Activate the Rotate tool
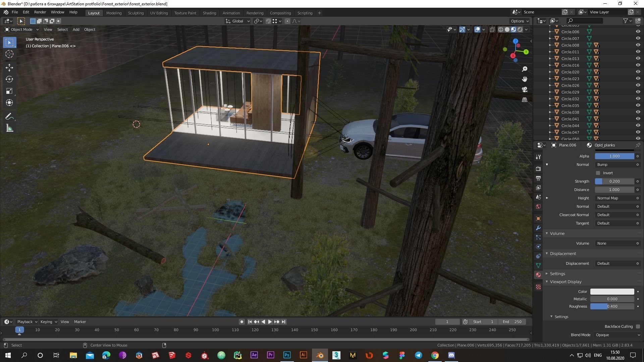Image resolution: width=644 pixels, height=362 pixels. click(x=9, y=79)
